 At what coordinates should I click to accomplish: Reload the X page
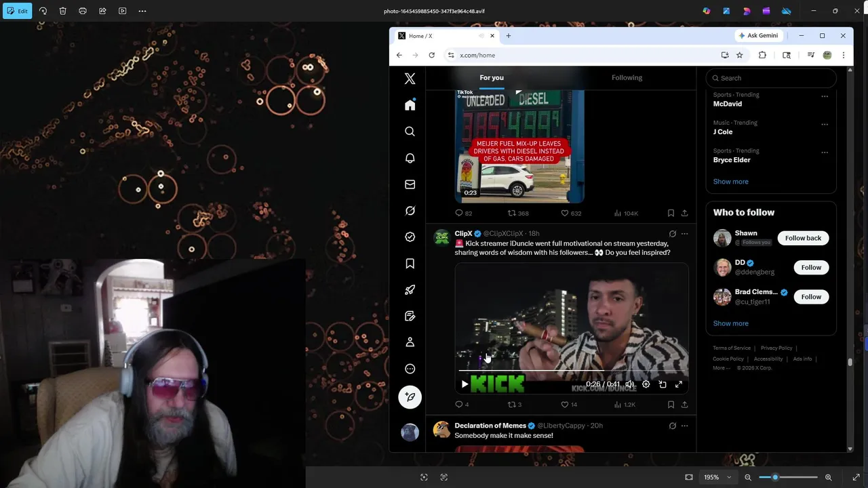point(431,55)
